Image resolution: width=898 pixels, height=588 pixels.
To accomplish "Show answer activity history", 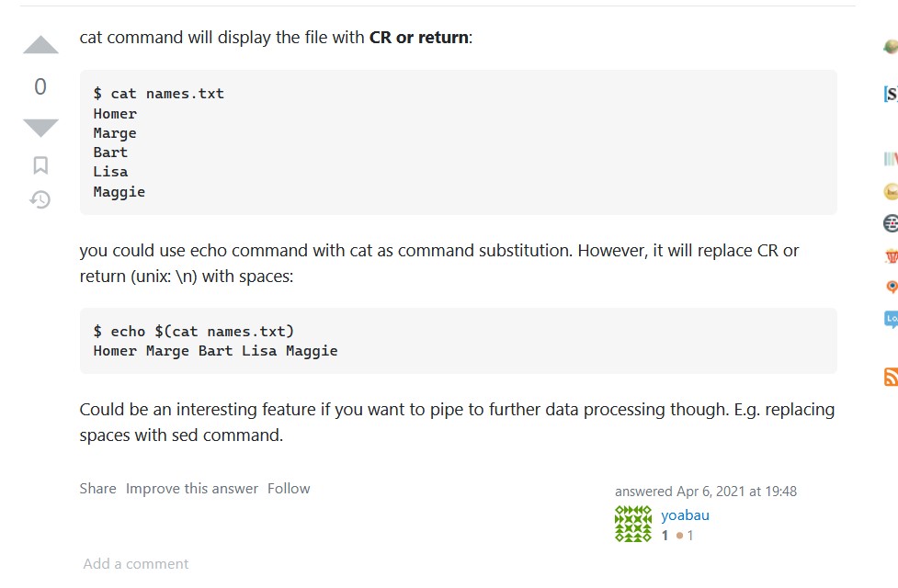I will [x=40, y=198].
